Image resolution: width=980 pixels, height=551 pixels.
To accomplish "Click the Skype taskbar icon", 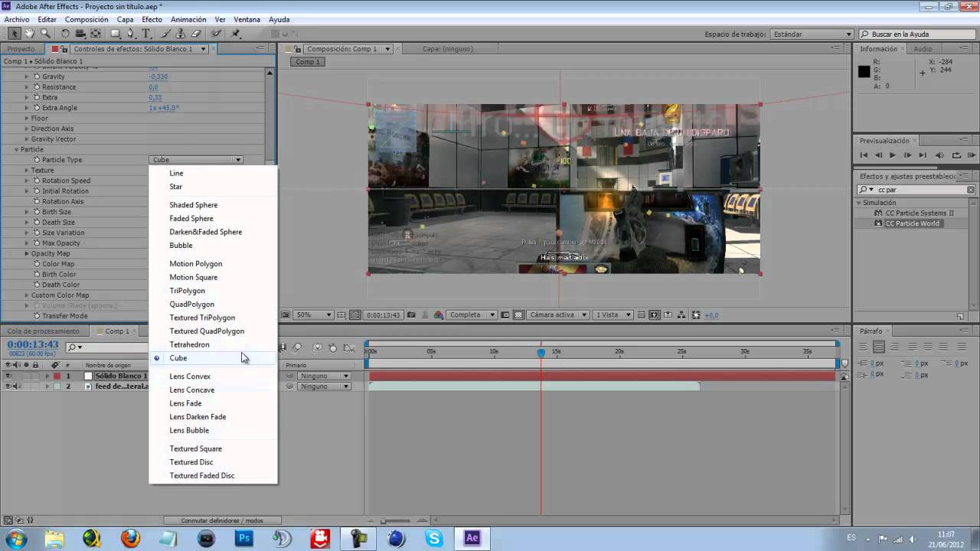I will pos(434,538).
